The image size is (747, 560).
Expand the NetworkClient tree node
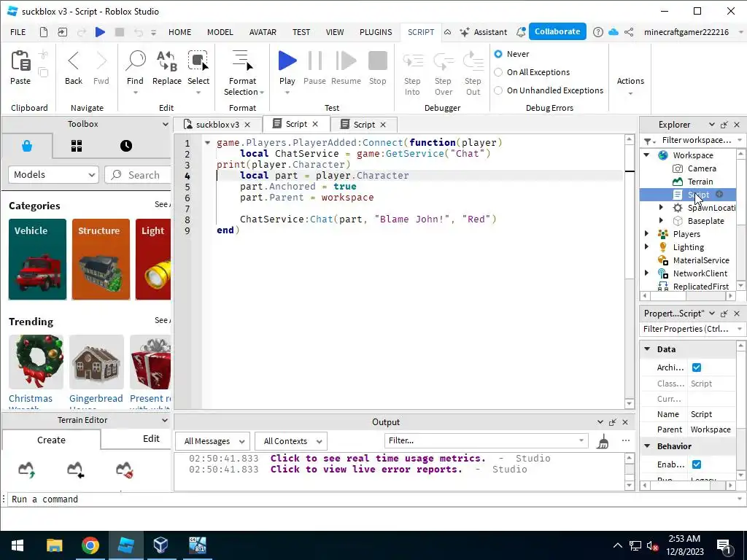[x=646, y=273]
